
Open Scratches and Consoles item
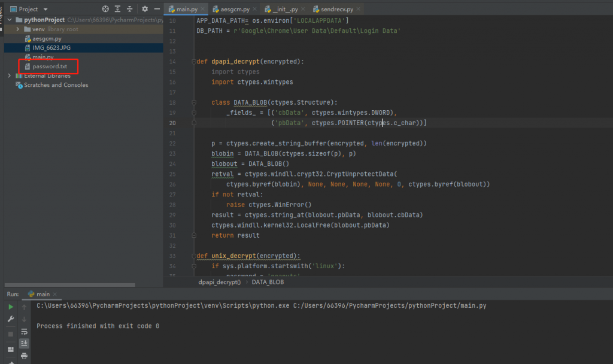pyautogui.click(x=56, y=85)
